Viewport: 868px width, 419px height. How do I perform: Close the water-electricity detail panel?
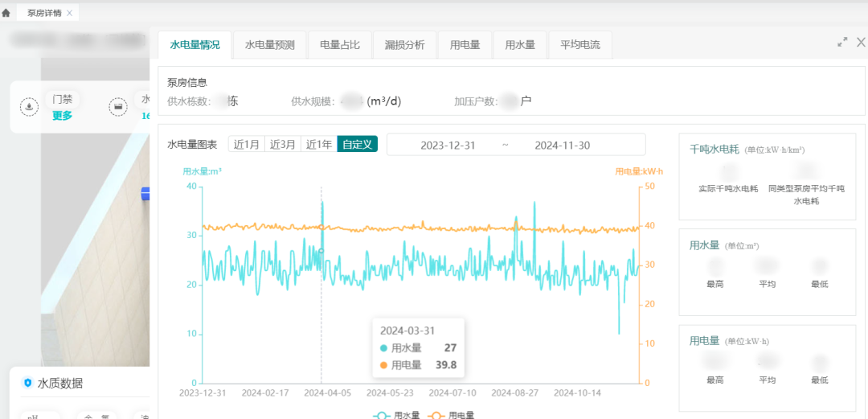pos(861,42)
